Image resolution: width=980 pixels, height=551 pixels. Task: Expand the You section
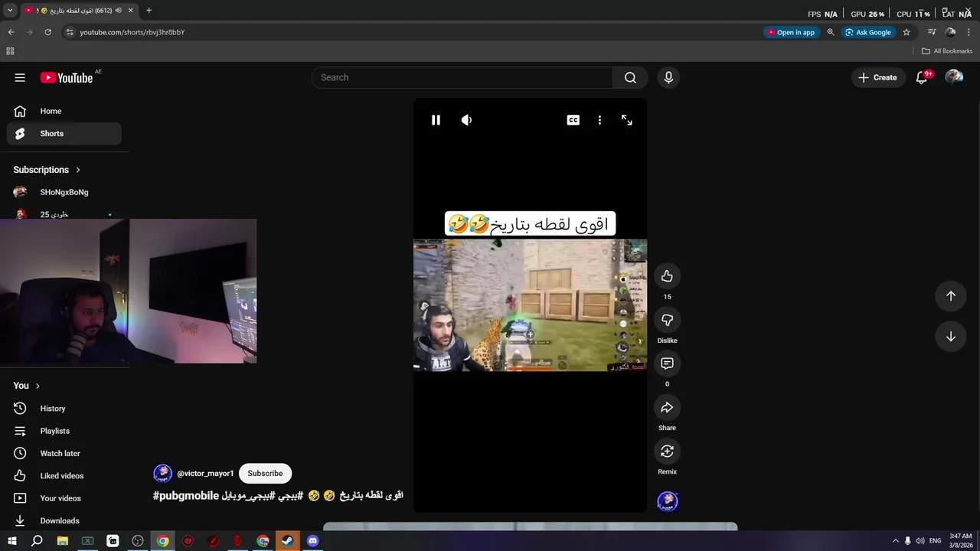point(27,386)
